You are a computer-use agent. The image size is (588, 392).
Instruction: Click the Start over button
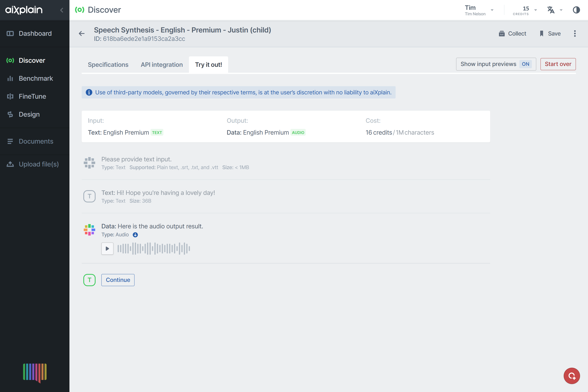point(558,64)
